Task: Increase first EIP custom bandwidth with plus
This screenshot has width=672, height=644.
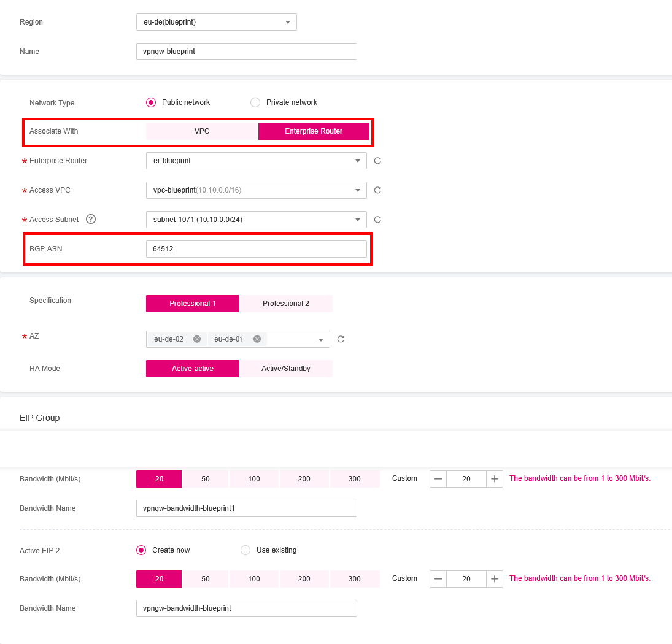Action: (495, 479)
